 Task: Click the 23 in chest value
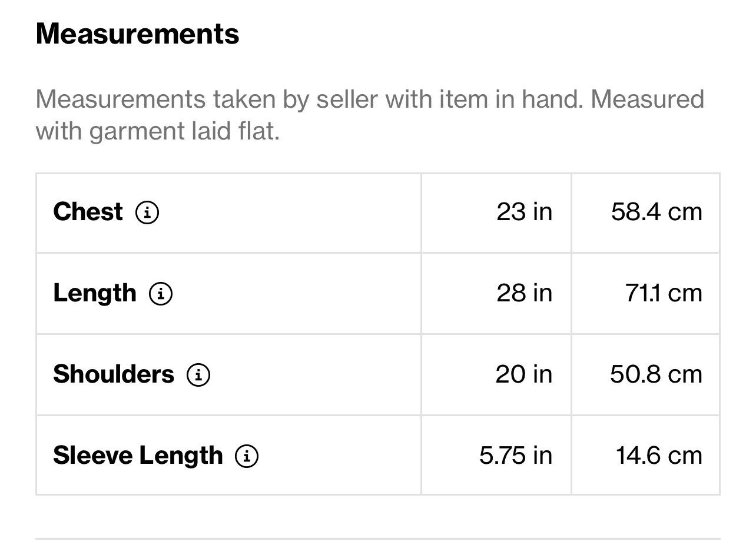[x=525, y=212]
